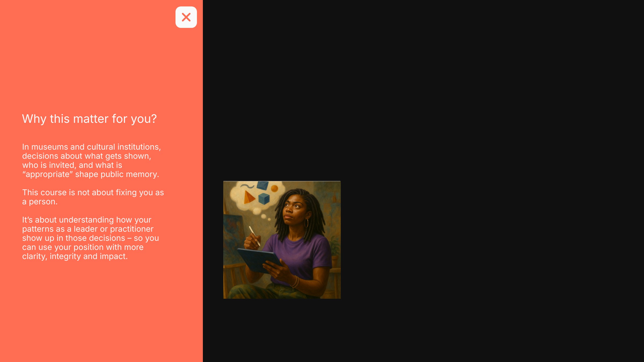Click the gold hoop earring in the painting
The image size is (644, 362).
(306, 223)
